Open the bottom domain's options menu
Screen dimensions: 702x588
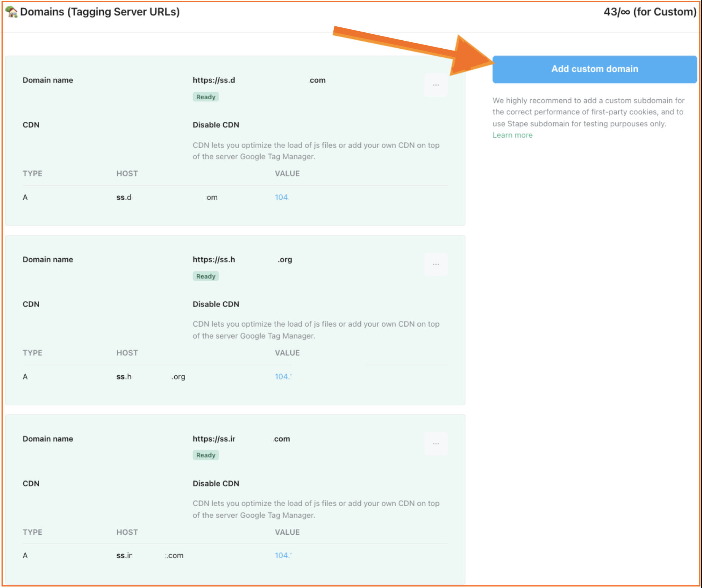coord(436,443)
